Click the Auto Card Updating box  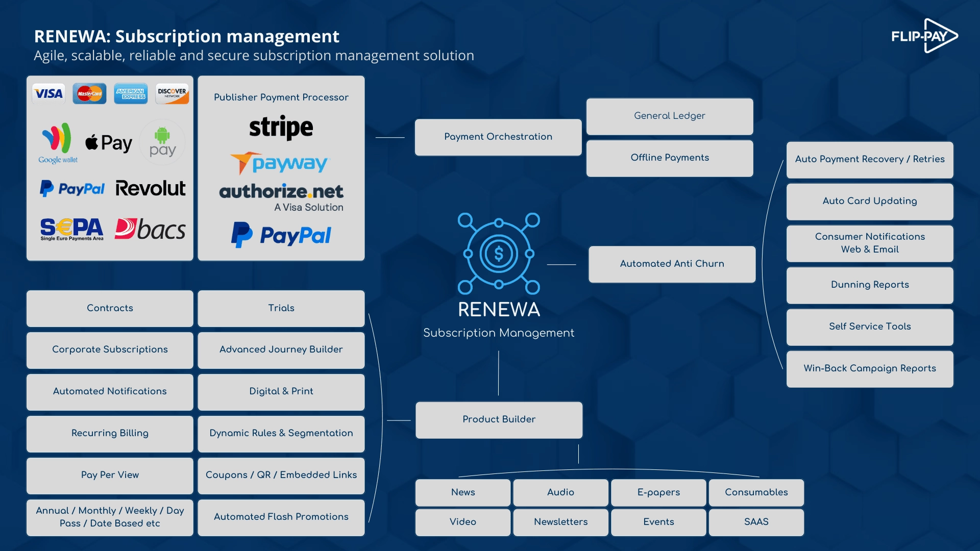pyautogui.click(x=870, y=202)
